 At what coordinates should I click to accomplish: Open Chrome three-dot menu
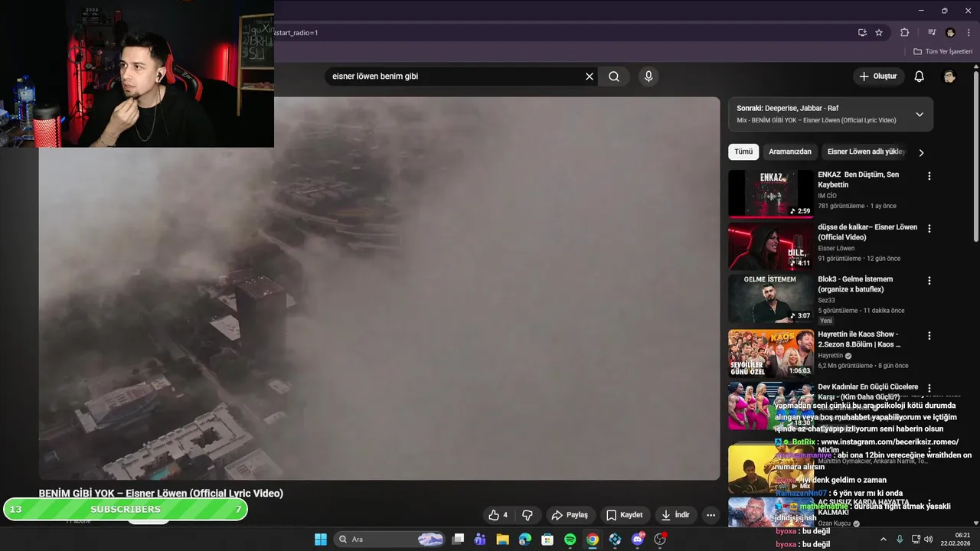969,33
